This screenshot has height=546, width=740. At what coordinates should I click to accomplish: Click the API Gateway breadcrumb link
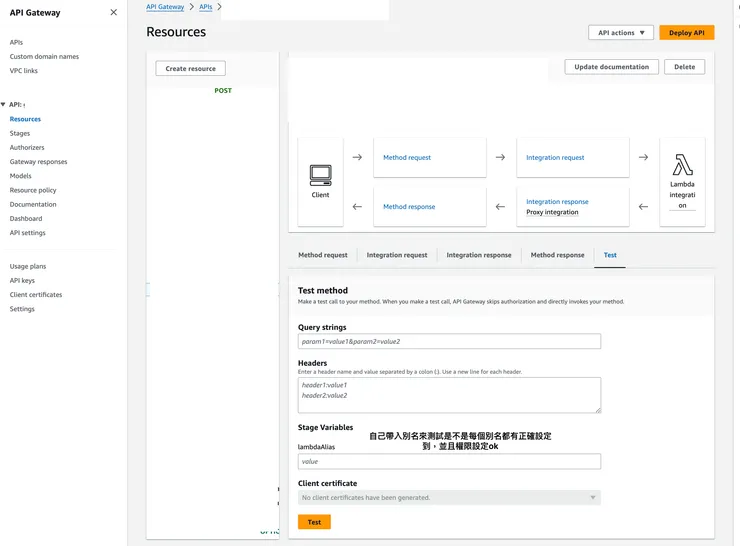point(165,7)
